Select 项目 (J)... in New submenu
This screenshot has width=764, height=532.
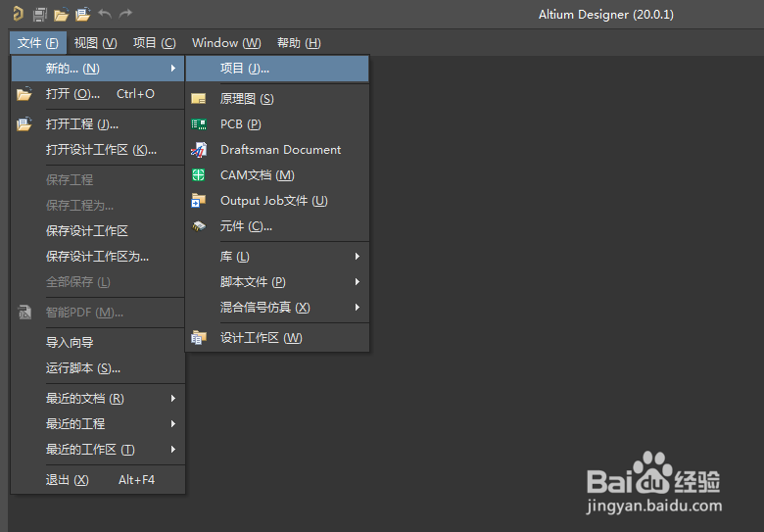(277, 69)
